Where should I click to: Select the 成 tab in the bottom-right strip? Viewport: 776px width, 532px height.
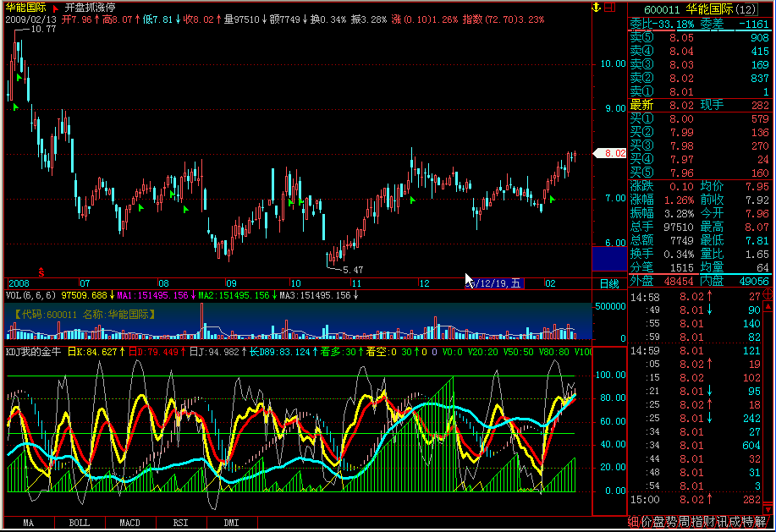(x=735, y=522)
